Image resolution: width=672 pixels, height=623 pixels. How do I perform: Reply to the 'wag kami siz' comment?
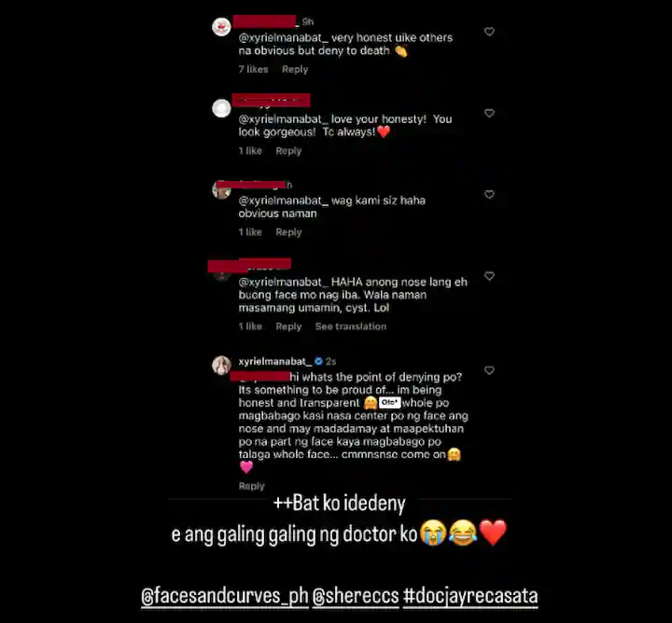click(x=288, y=232)
